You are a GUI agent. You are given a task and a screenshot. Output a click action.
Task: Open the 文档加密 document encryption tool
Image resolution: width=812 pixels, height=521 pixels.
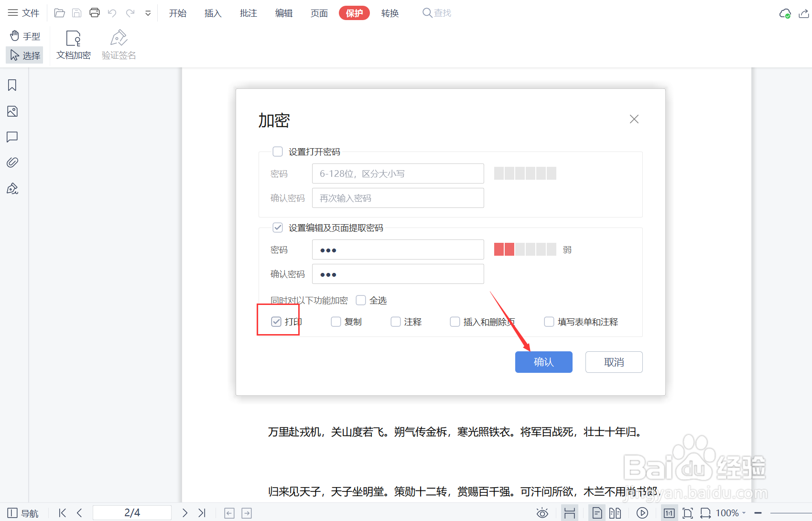[73, 44]
